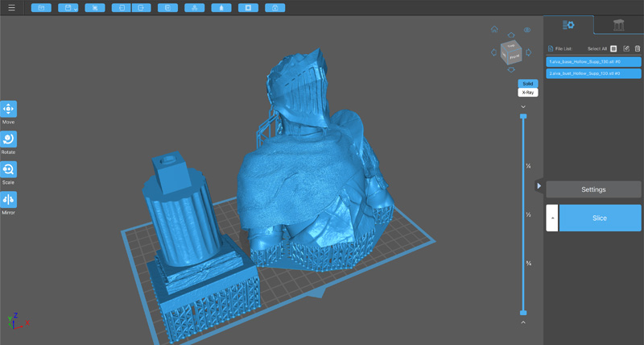Open the hamburger main menu
This screenshot has height=345, width=644.
(11, 8)
